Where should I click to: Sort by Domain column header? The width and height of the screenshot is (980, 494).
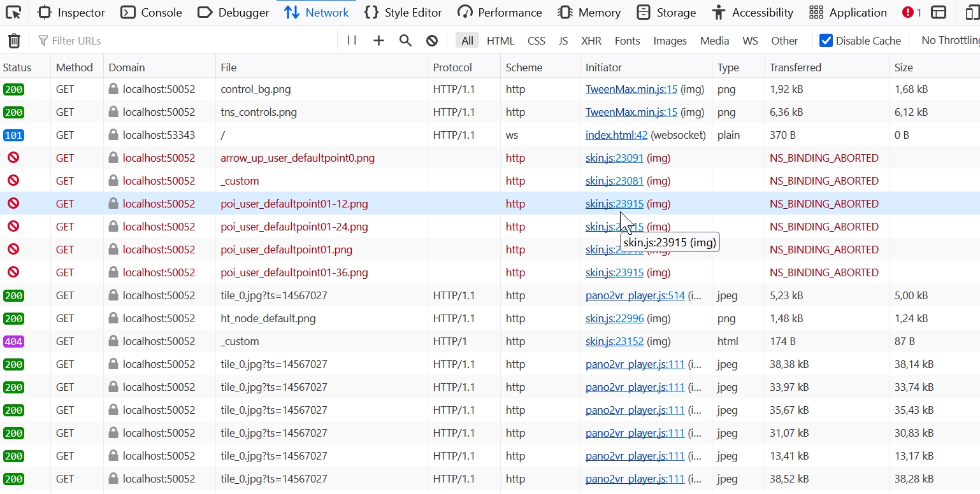[x=159, y=67]
